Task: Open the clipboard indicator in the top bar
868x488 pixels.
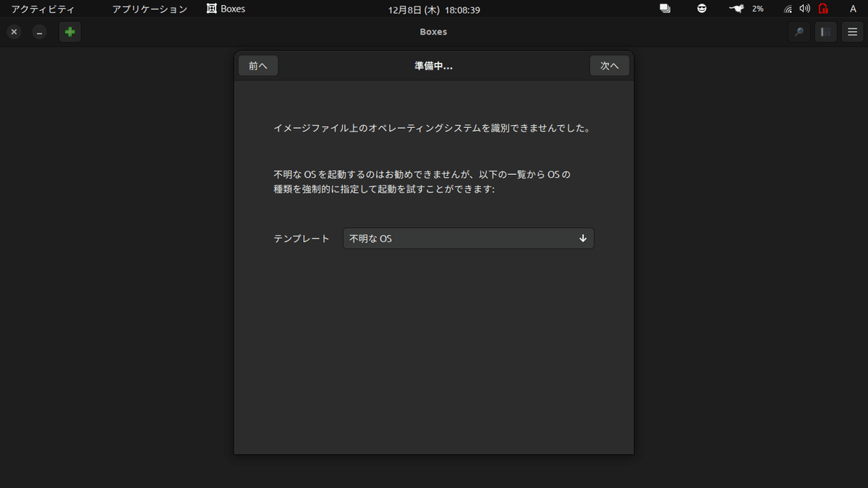Action: [x=664, y=9]
